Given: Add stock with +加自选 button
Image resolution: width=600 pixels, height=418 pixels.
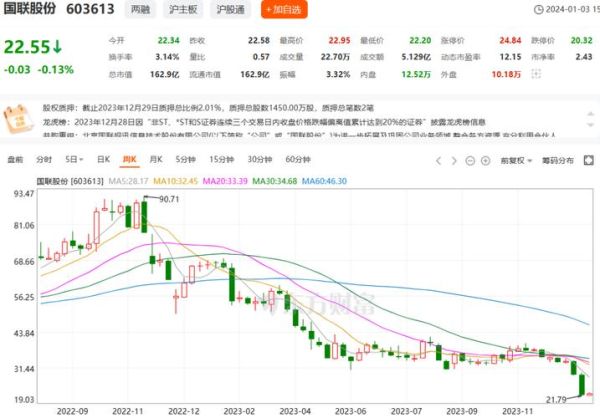Looking at the screenshot, I should point(284,9).
